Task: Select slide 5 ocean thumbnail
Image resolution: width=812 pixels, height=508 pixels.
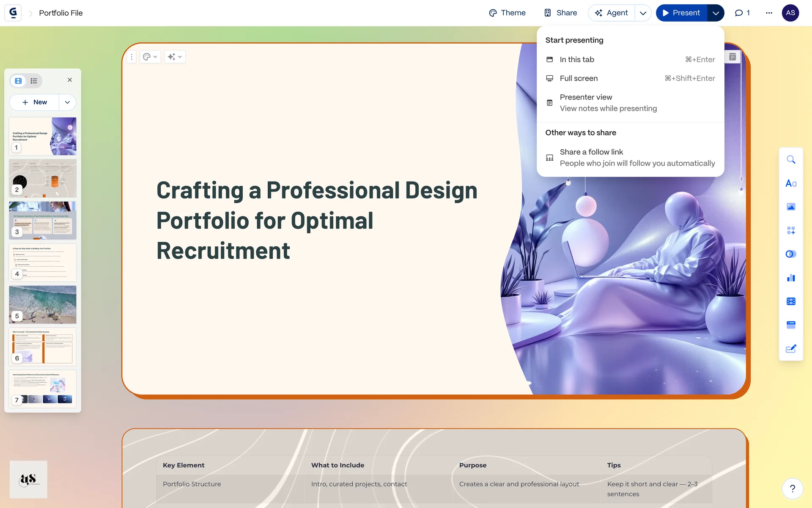Action: pos(43,304)
